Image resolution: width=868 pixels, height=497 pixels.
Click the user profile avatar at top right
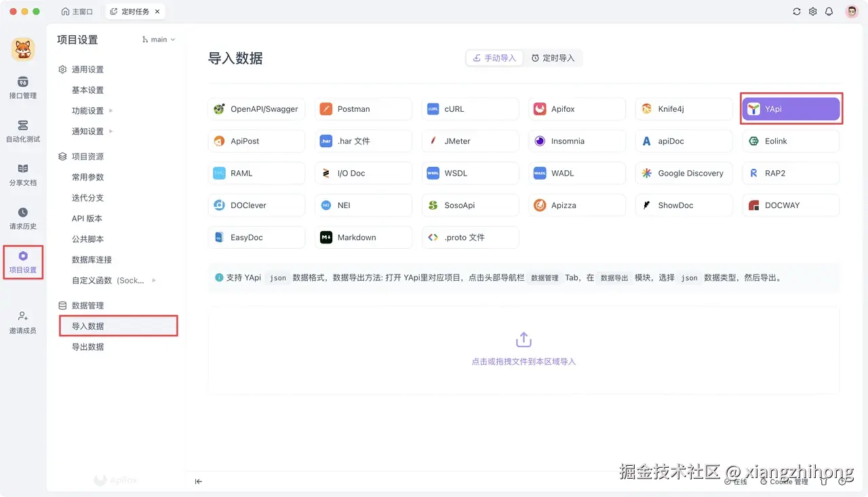[x=852, y=12]
